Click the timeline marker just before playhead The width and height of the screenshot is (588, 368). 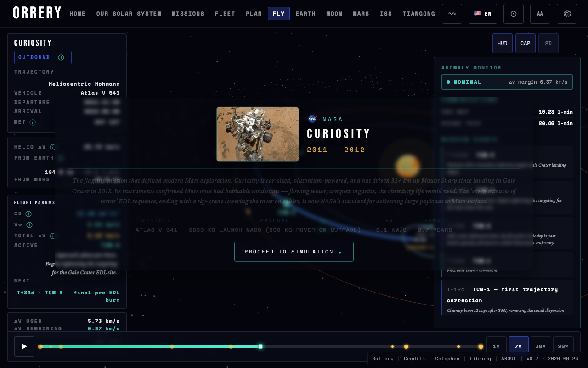[x=231, y=346]
